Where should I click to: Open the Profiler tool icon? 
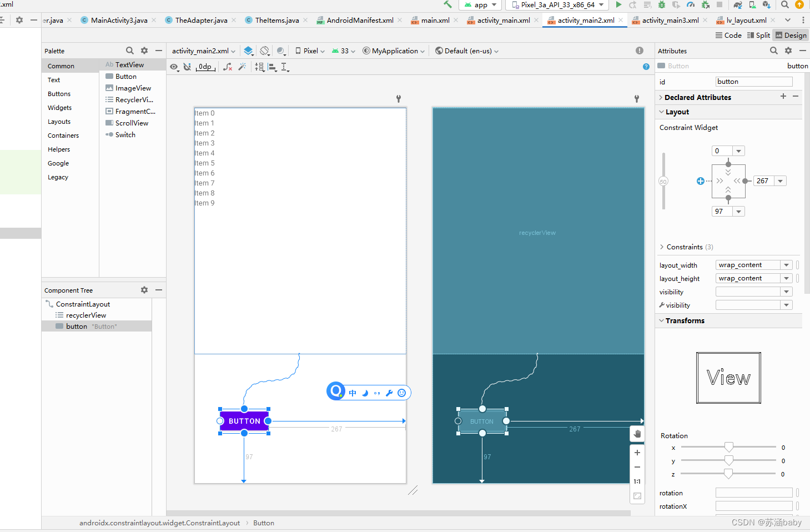[691, 4]
